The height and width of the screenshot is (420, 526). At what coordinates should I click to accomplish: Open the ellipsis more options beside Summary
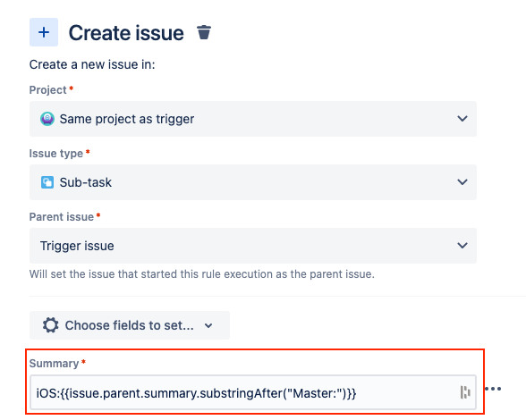pyautogui.click(x=493, y=389)
